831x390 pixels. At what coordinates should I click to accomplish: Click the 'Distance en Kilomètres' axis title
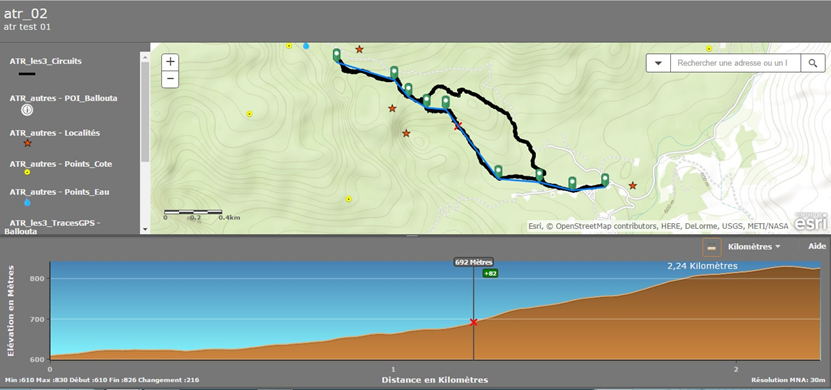click(x=435, y=380)
